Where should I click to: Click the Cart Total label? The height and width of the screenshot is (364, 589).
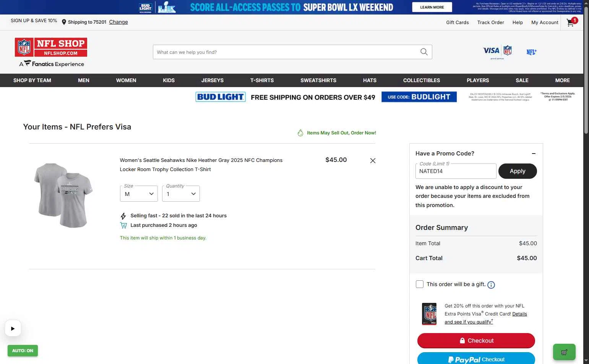[x=429, y=258]
